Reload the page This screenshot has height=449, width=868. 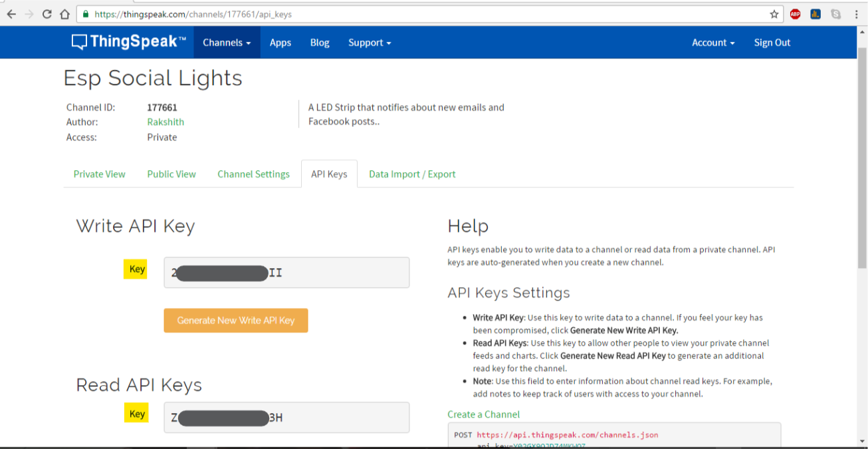click(47, 14)
